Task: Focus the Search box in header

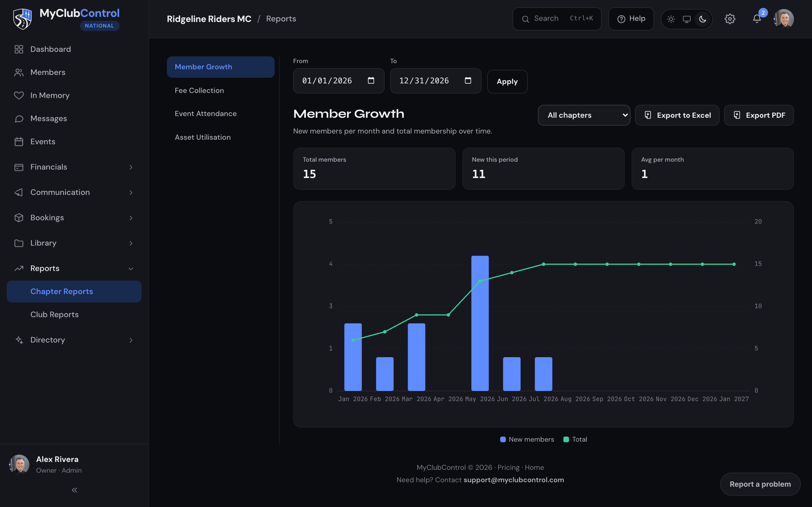Action: pyautogui.click(x=557, y=19)
